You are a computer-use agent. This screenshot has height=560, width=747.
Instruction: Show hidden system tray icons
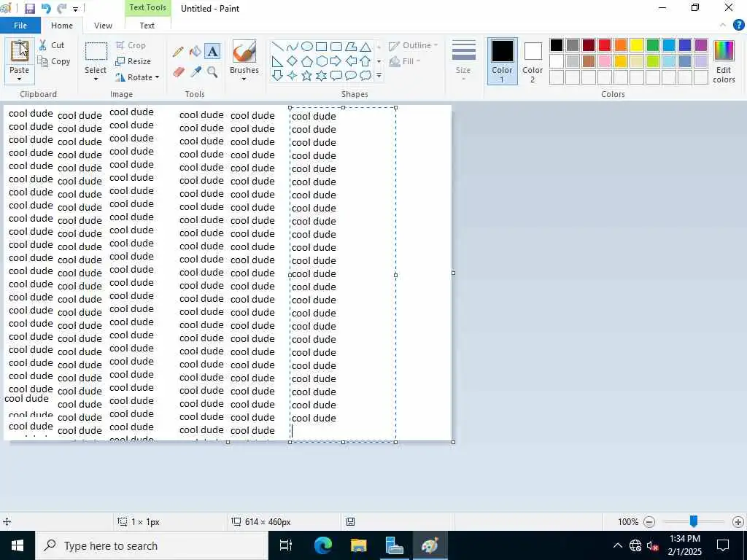coord(617,545)
